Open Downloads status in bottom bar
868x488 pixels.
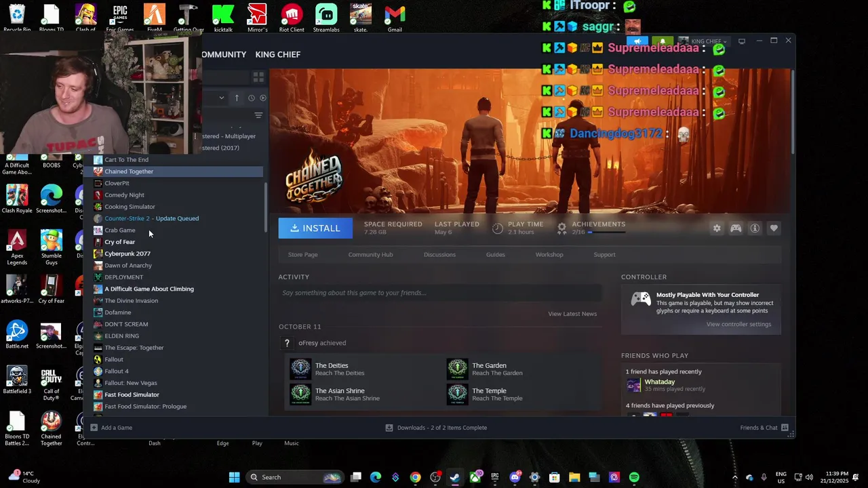(436, 428)
